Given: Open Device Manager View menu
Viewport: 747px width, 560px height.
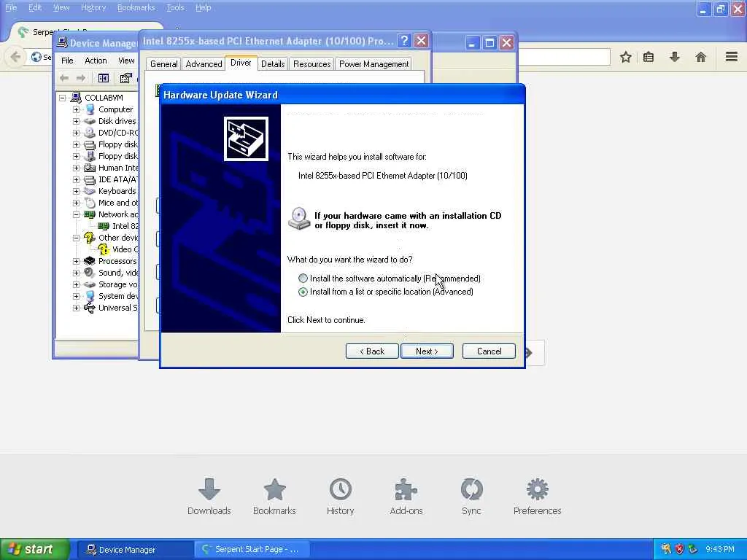Looking at the screenshot, I should [126, 61].
